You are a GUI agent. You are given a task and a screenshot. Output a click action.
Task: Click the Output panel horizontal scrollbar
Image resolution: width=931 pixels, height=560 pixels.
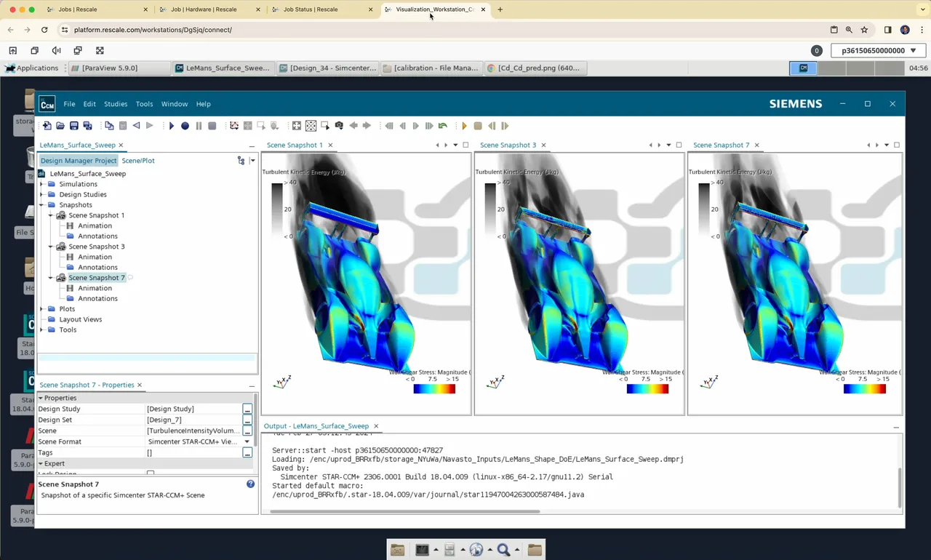click(x=405, y=511)
